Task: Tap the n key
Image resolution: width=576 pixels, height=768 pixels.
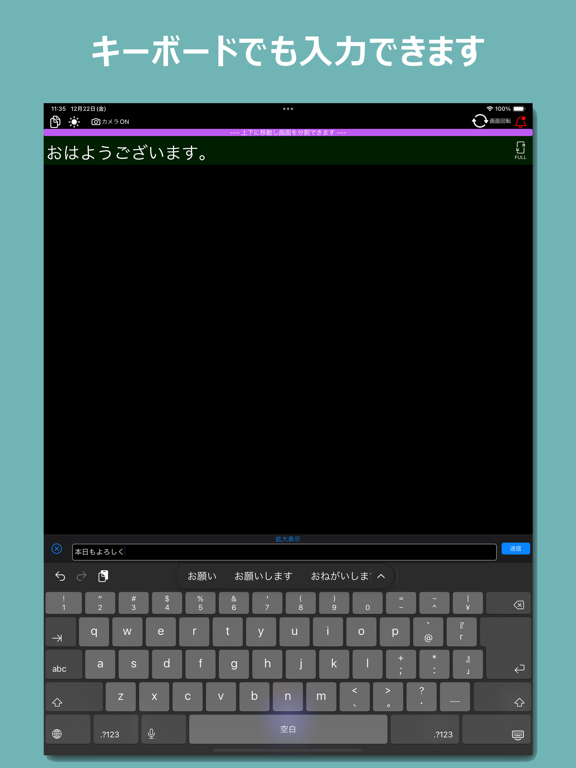Action: 288,697
